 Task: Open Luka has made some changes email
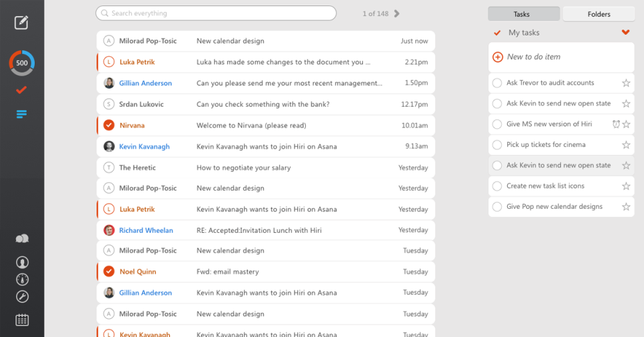[x=266, y=62]
